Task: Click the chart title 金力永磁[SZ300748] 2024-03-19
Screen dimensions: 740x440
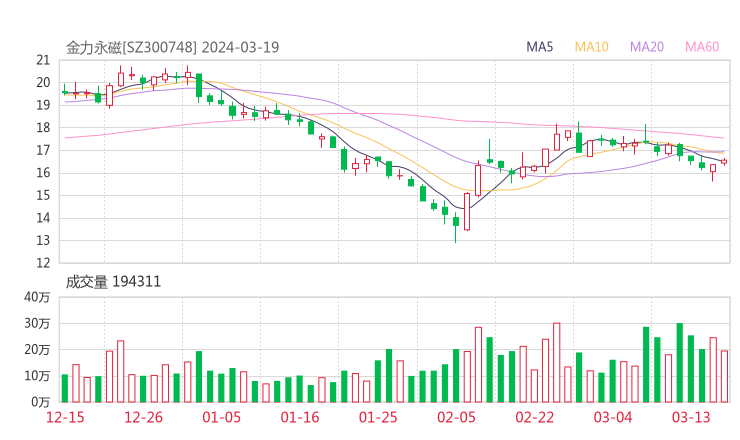Action: click(172, 47)
